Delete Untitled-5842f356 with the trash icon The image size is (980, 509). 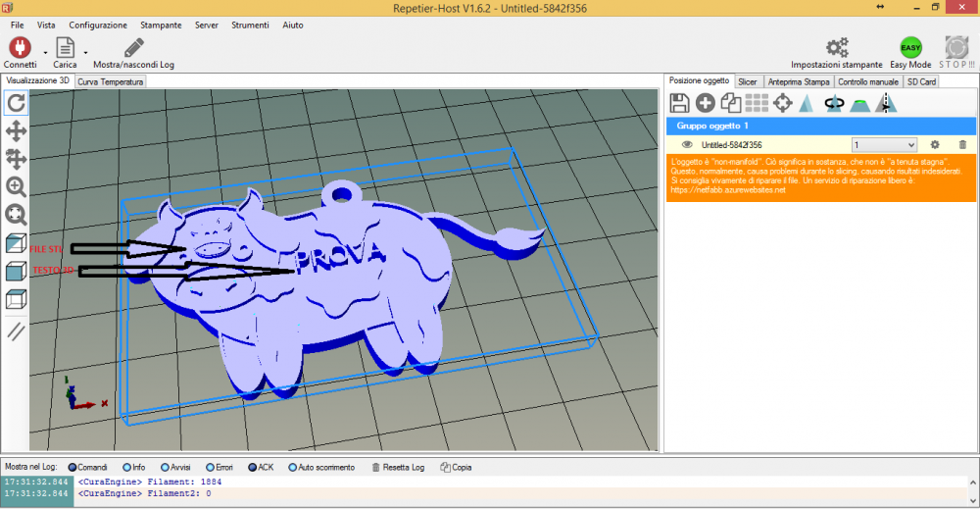tap(962, 144)
